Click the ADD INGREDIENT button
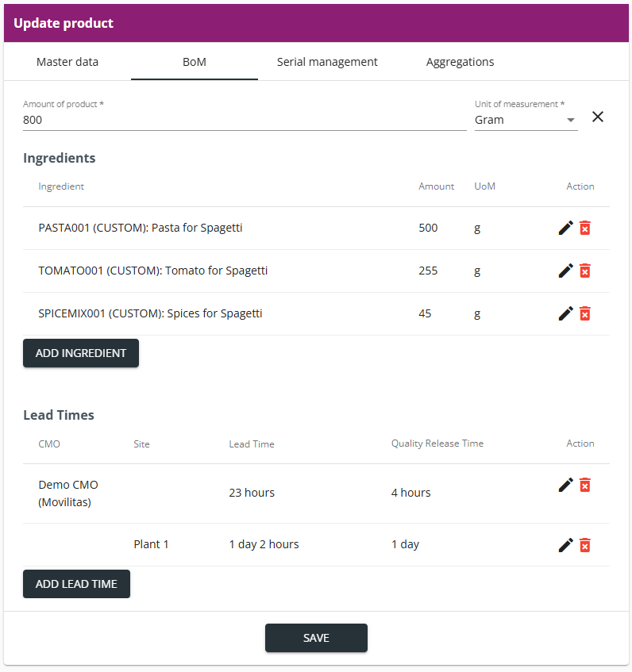632x672 pixels. coord(81,353)
